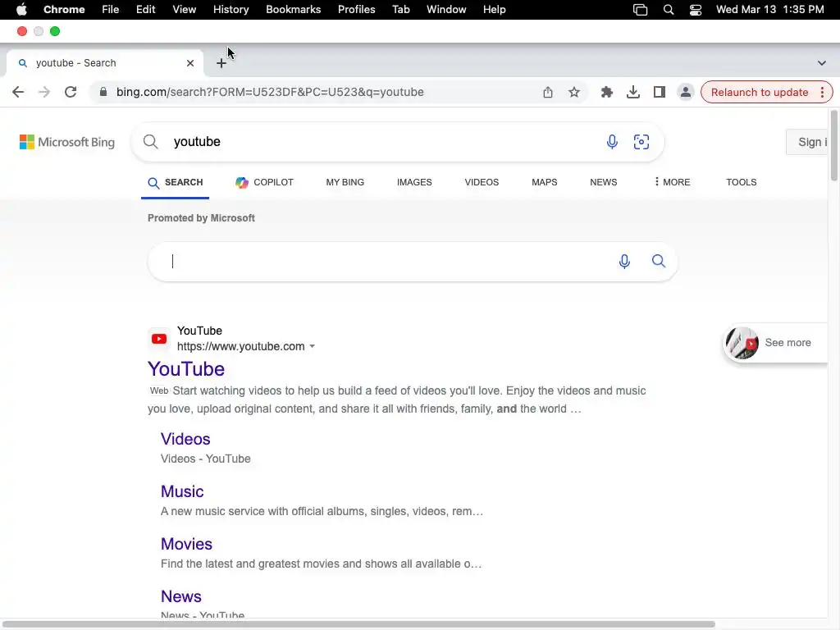Open Chrome downloads icon
Viewport: 840px width, 630px height.
(x=633, y=92)
